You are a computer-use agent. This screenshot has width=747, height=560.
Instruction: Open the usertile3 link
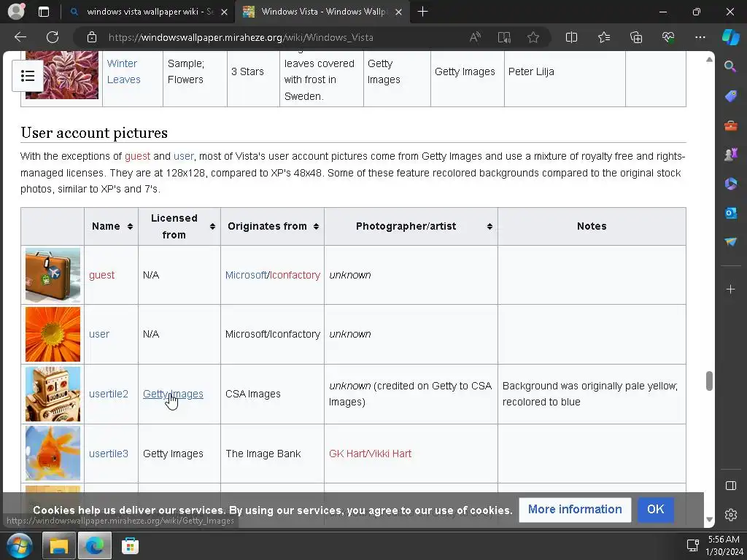(x=108, y=454)
